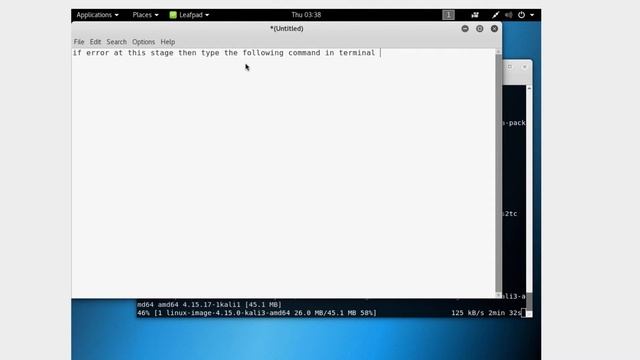Click the word 'error' in the editor
This screenshot has height=360, width=640.
[x=98, y=53]
